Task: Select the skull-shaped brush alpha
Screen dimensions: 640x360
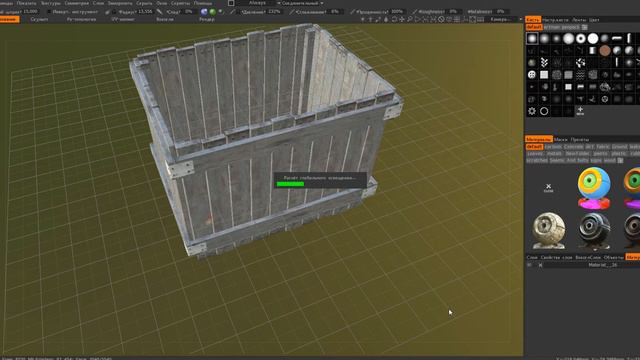Action: [x=532, y=75]
